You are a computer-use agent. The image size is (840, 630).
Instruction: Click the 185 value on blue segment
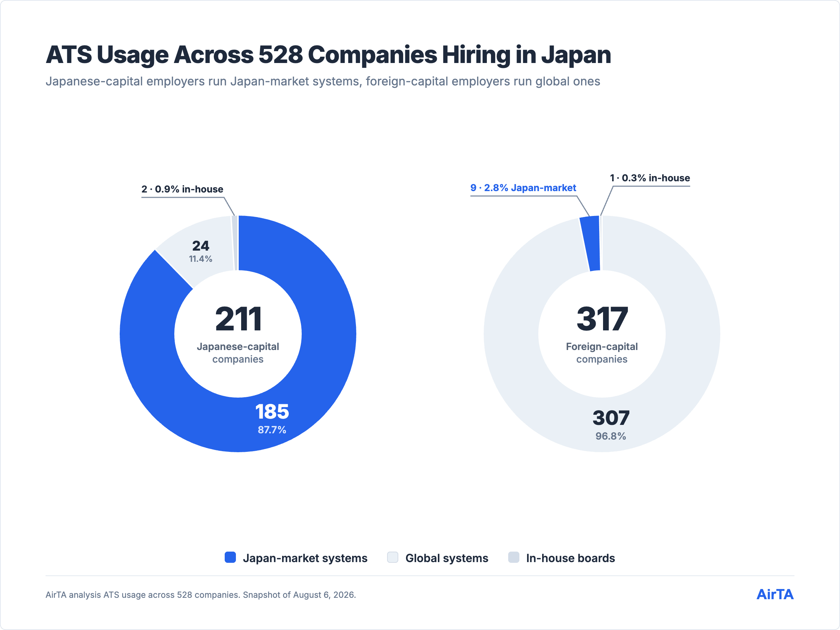coord(272,412)
